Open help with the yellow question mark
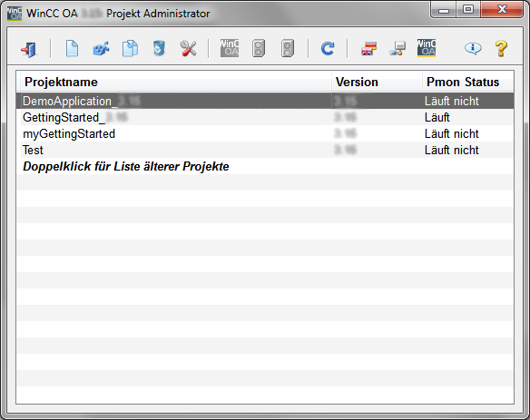 [501, 49]
